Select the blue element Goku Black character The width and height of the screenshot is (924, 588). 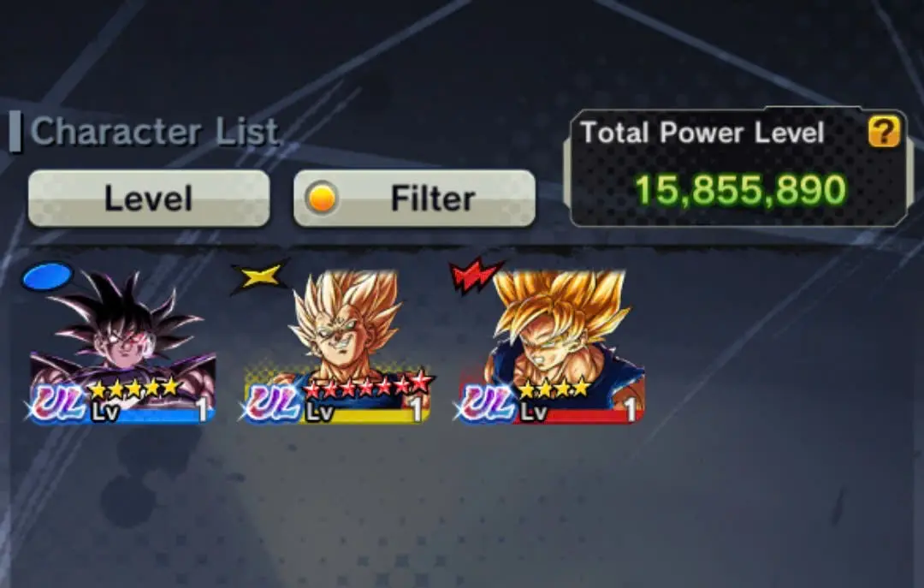click(122, 346)
